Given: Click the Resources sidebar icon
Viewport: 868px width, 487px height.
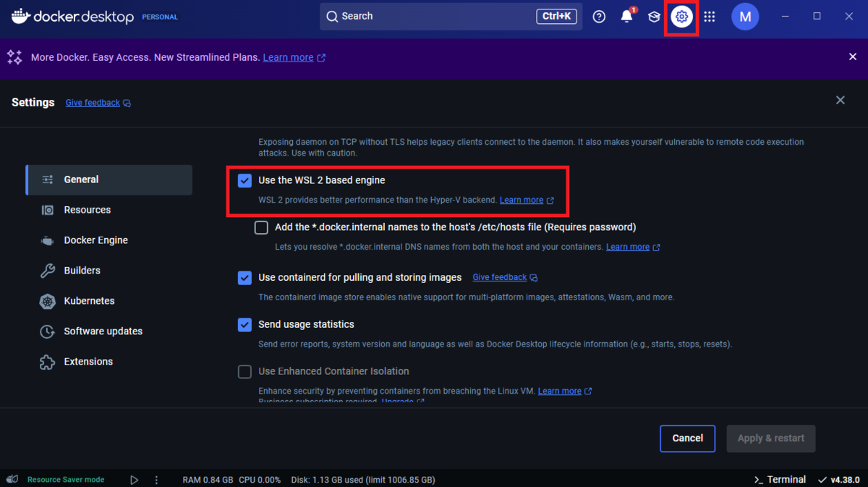Looking at the screenshot, I should point(48,210).
